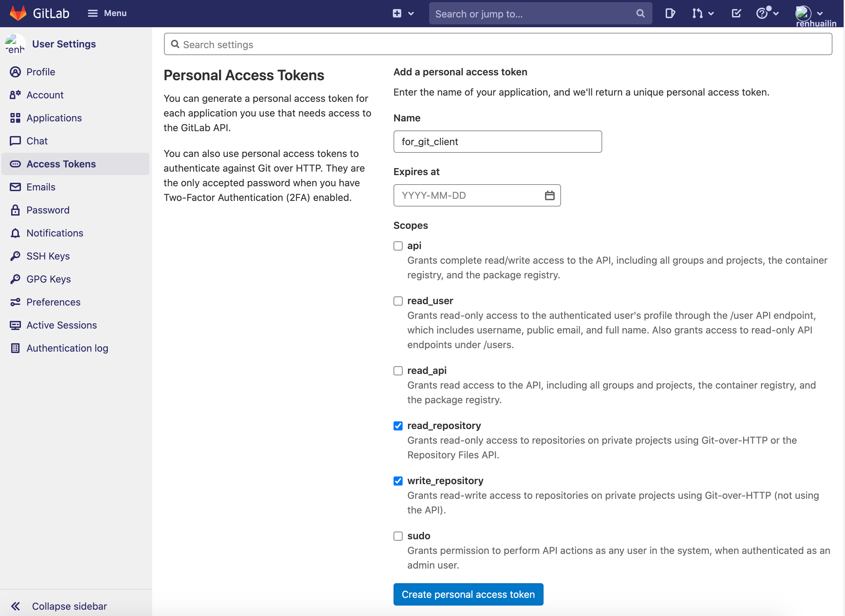Screen dimensions: 845x616
Task: Uncheck the write_repository scope checkbox
Action: pos(398,481)
